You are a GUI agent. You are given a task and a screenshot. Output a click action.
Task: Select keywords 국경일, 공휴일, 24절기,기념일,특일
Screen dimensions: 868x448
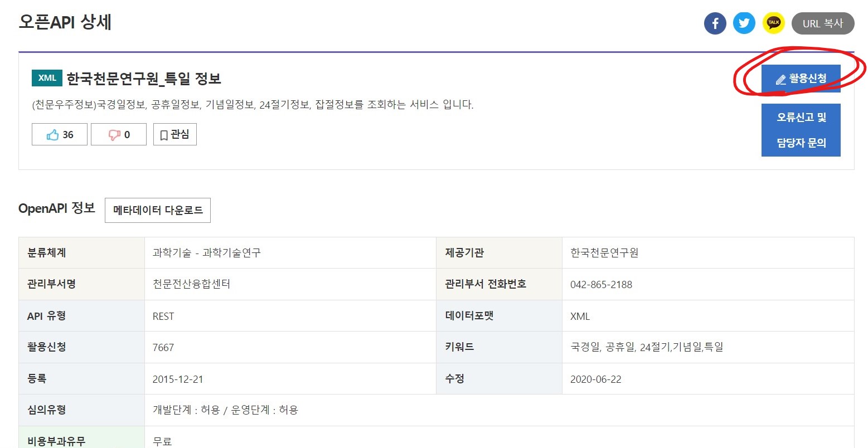[647, 347]
